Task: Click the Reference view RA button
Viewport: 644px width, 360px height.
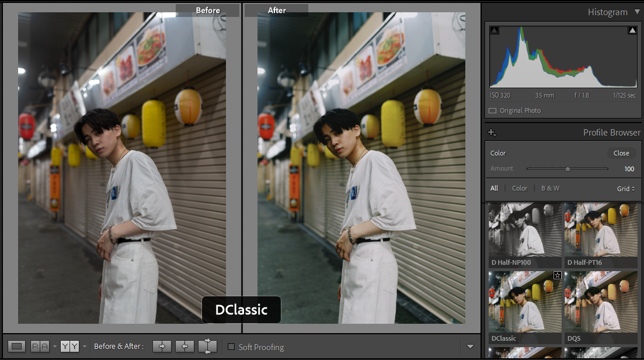Action: pyautogui.click(x=40, y=347)
